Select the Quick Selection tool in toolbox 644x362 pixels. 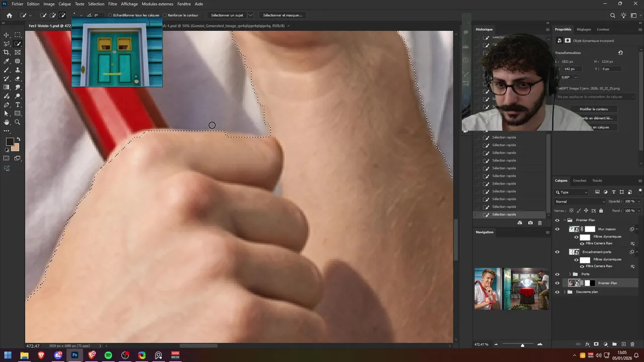coord(18,44)
